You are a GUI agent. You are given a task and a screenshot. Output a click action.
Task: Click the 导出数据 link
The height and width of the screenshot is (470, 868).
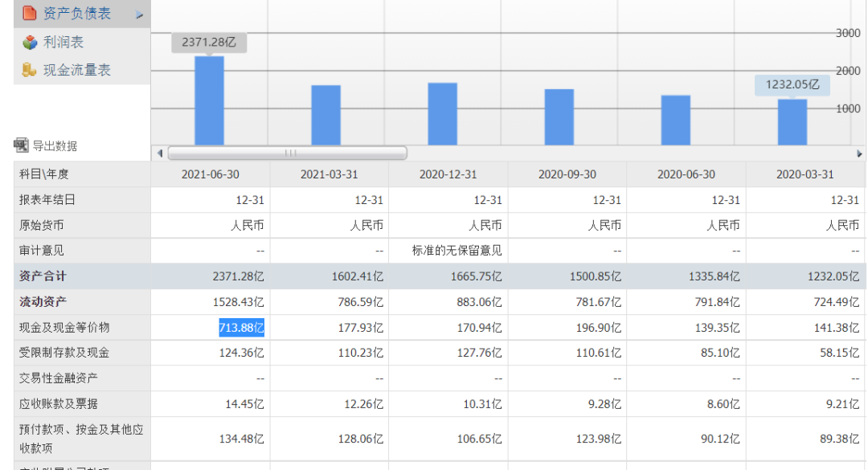(55, 145)
